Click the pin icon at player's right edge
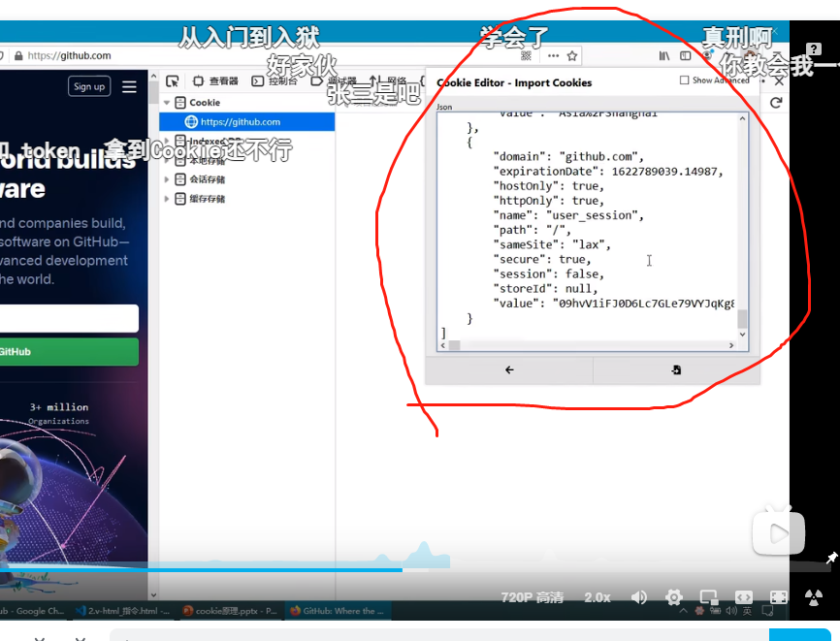The width and height of the screenshot is (840, 641). (x=831, y=558)
